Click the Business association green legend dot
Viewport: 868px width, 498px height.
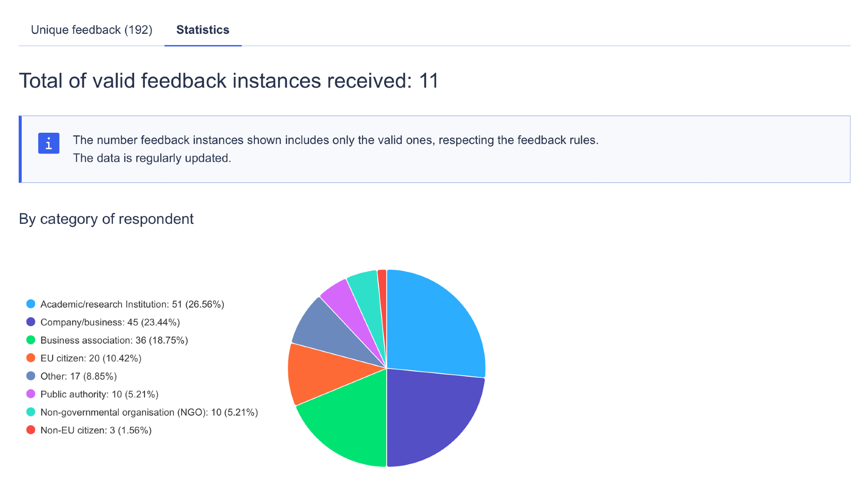click(31, 340)
